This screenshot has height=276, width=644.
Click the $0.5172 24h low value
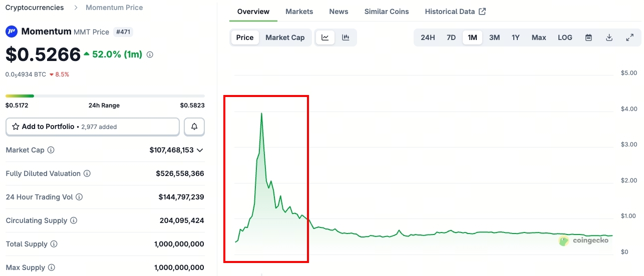click(18, 105)
